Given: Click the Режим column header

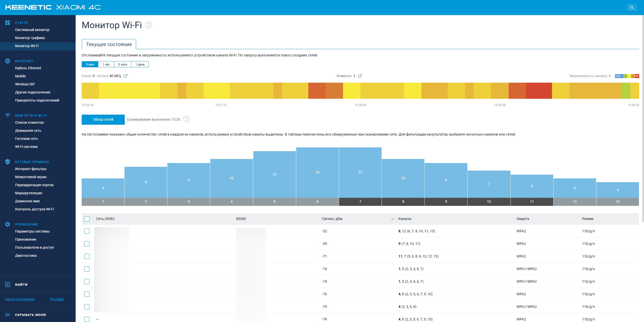Looking at the screenshot, I should 588,219.
